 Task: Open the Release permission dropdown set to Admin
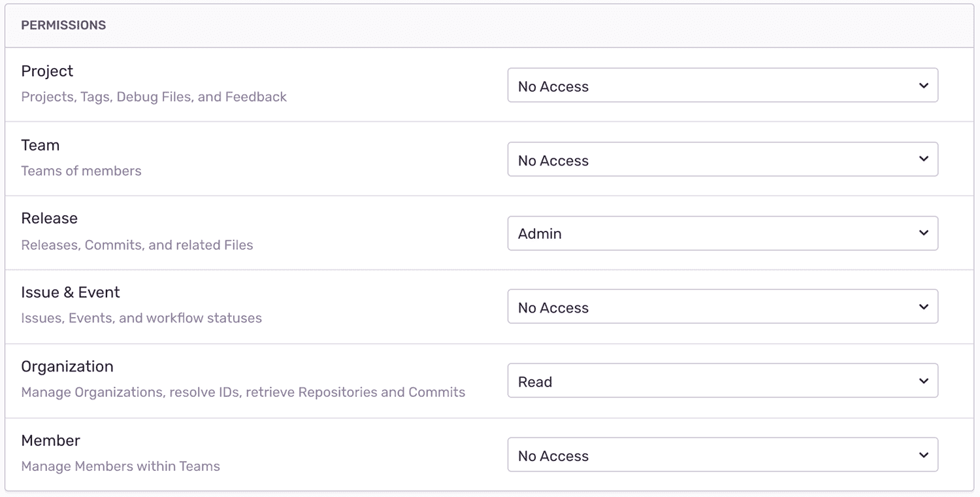click(x=722, y=233)
